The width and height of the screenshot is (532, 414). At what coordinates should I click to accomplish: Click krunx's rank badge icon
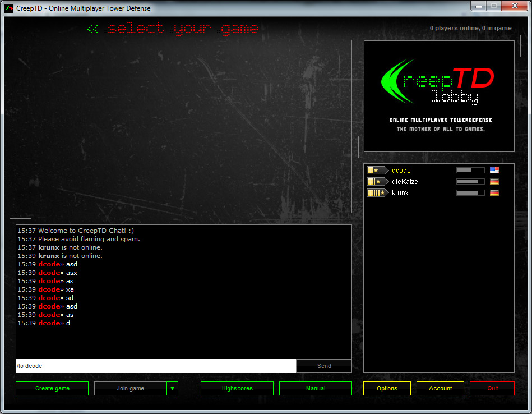click(377, 192)
